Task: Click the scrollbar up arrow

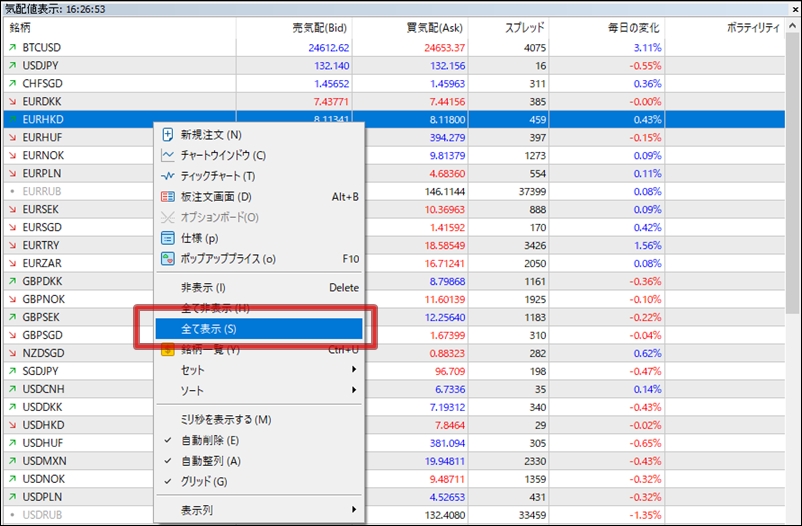Action: [793, 26]
